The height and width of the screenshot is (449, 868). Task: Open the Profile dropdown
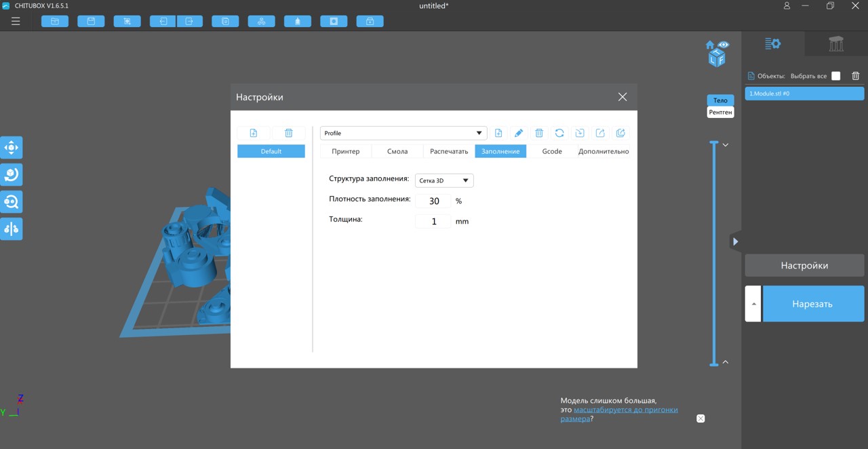[x=403, y=134]
